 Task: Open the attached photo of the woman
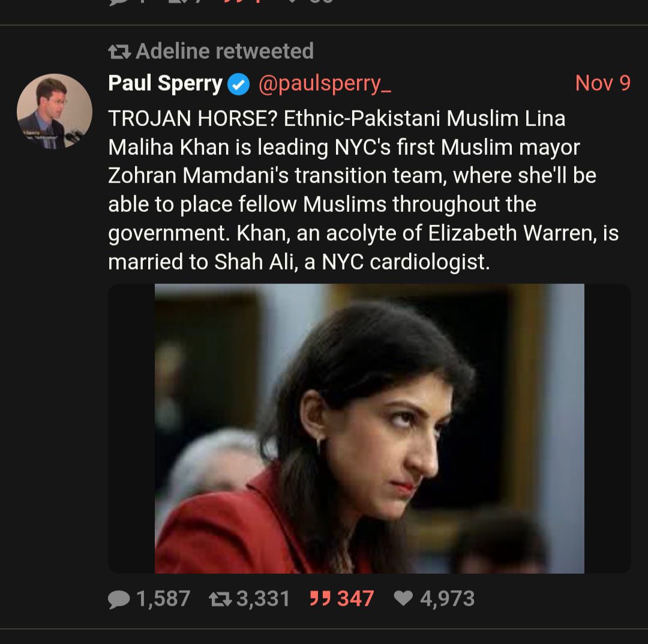coord(369,429)
